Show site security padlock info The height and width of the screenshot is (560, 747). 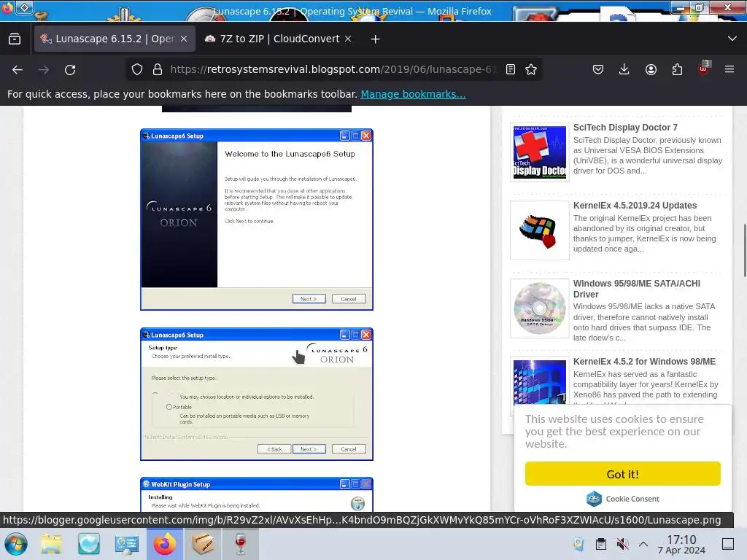pos(158,69)
